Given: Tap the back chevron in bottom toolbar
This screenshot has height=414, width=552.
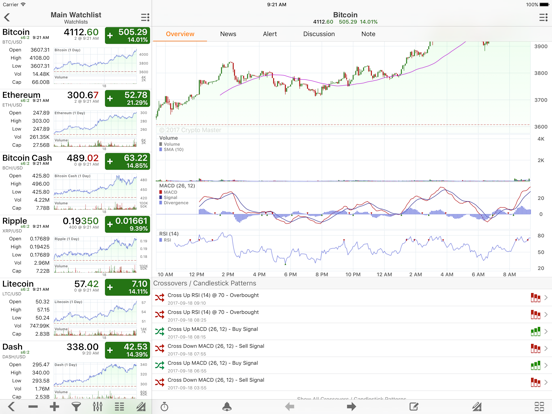Looking at the screenshot, I should point(11,407).
